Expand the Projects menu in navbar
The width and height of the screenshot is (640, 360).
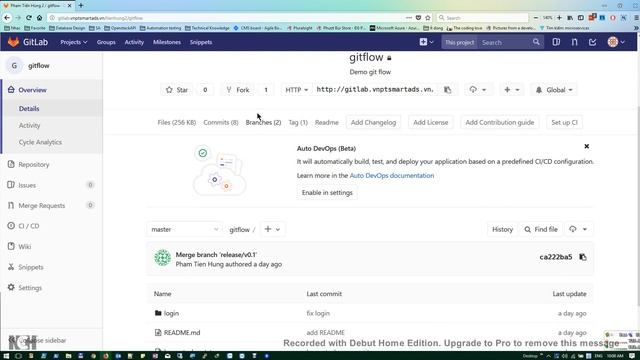coord(73,42)
